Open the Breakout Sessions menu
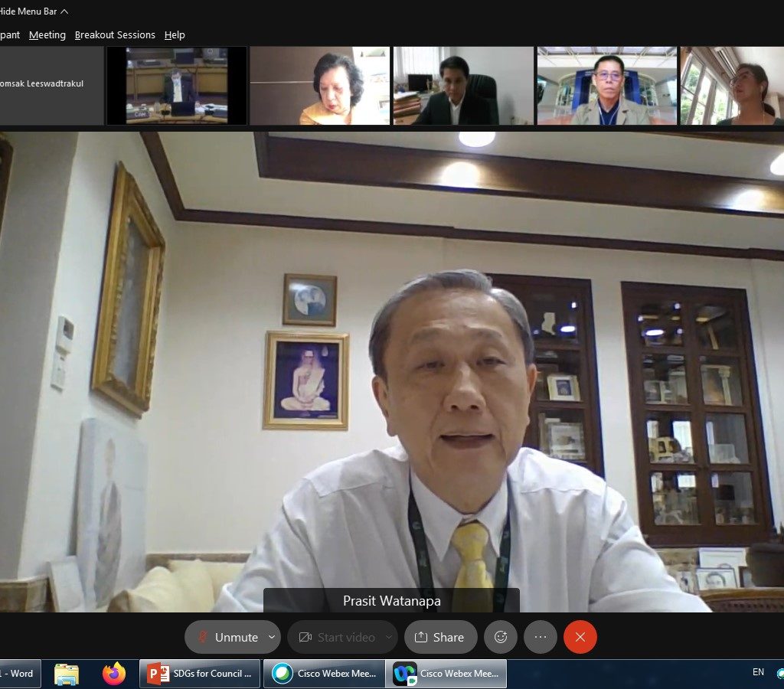Image resolution: width=784 pixels, height=689 pixels. [115, 35]
